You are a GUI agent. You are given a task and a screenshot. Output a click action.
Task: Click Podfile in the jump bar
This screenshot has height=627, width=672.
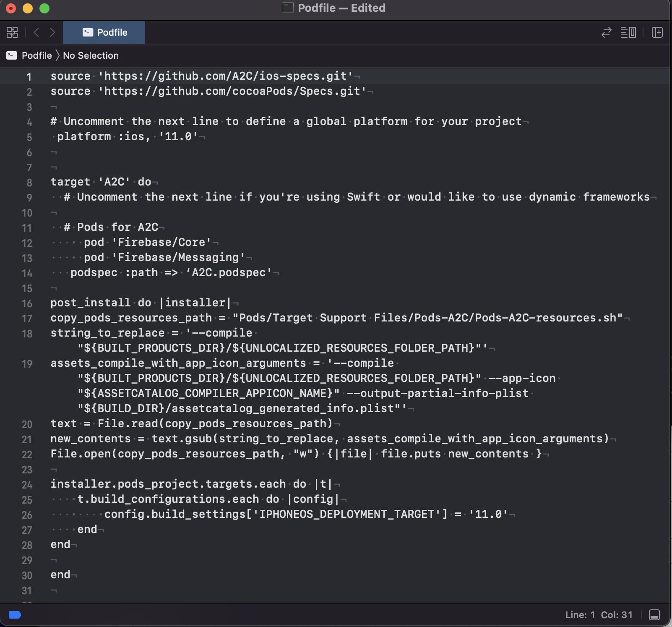pos(37,55)
